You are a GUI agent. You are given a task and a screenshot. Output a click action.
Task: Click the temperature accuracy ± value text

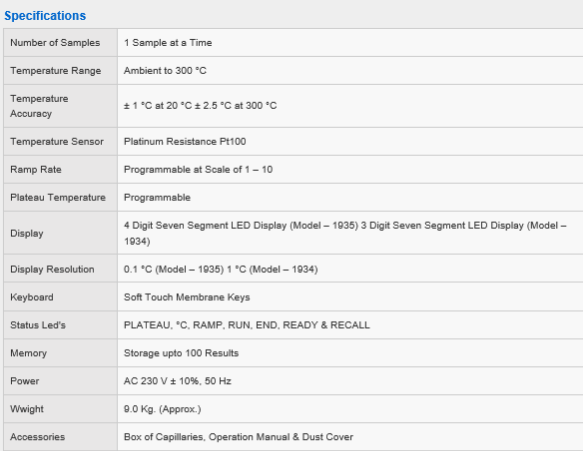coord(200,106)
